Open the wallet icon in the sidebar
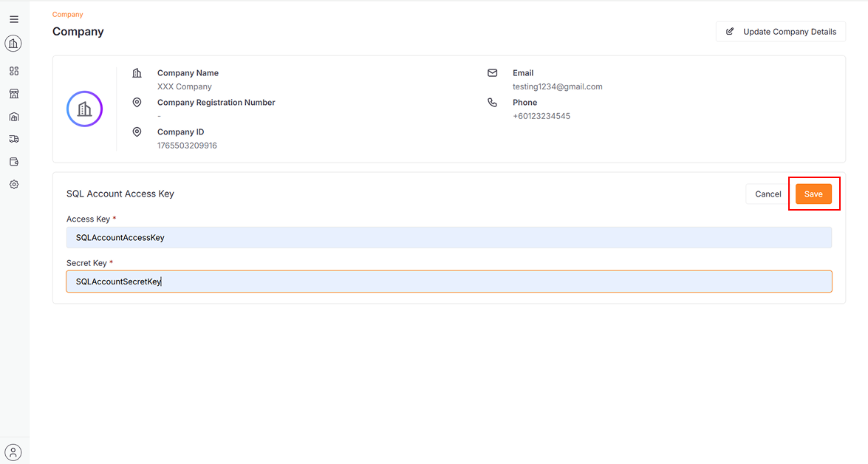Image resolution: width=868 pixels, height=464 pixels. click(x=14, y=162)
